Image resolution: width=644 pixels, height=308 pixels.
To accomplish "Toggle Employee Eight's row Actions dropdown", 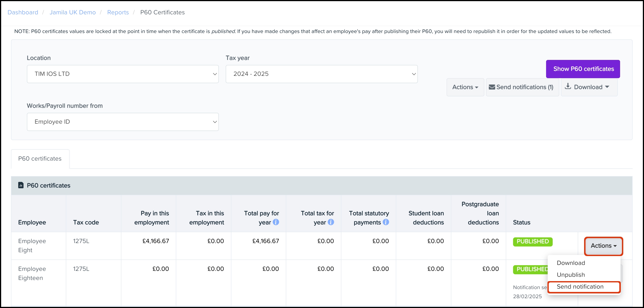I will (x=603, y=246).
